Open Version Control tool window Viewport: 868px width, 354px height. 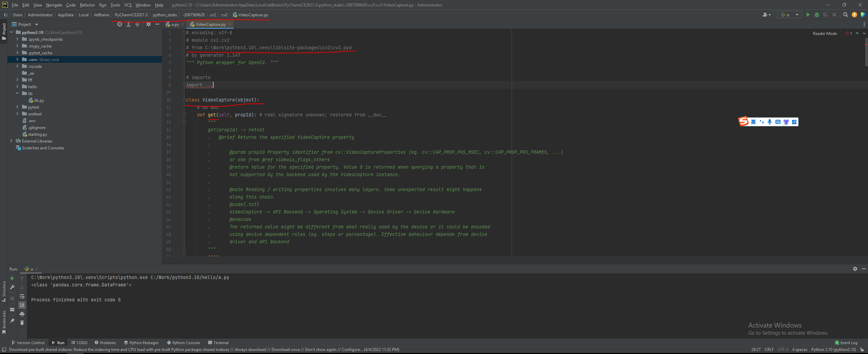pos(28,343)
